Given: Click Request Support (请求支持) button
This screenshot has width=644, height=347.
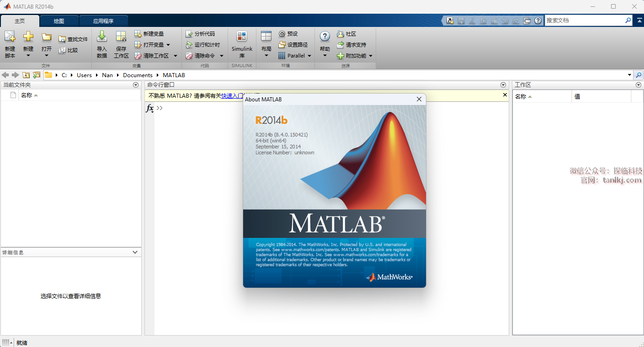Looking at the screenshot, I should tap(351, 45).
